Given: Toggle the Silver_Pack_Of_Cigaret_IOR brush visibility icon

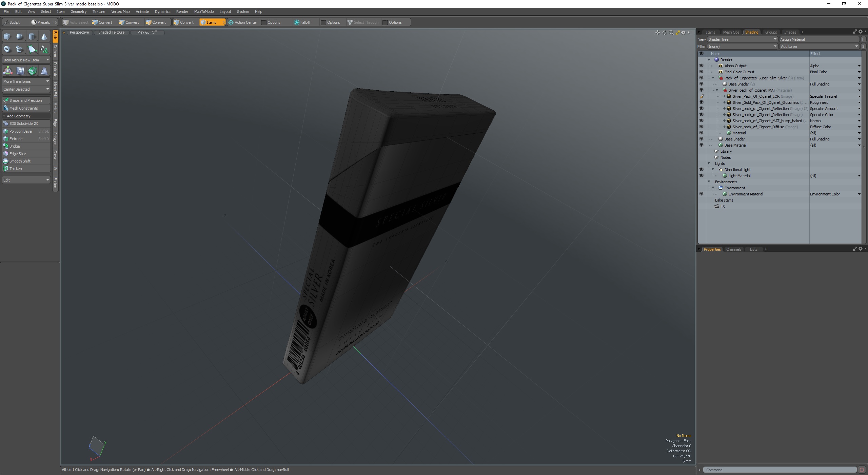Looking at the screenshot, I should 701,96.
